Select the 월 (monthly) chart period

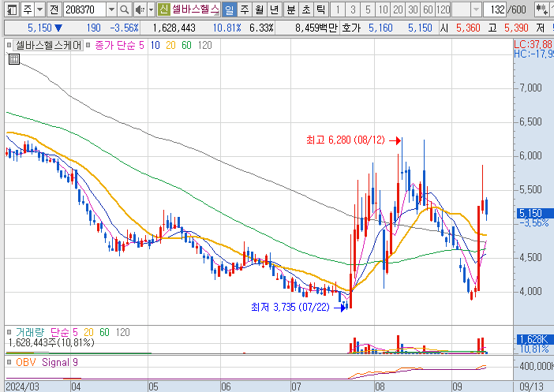(259, 9)
